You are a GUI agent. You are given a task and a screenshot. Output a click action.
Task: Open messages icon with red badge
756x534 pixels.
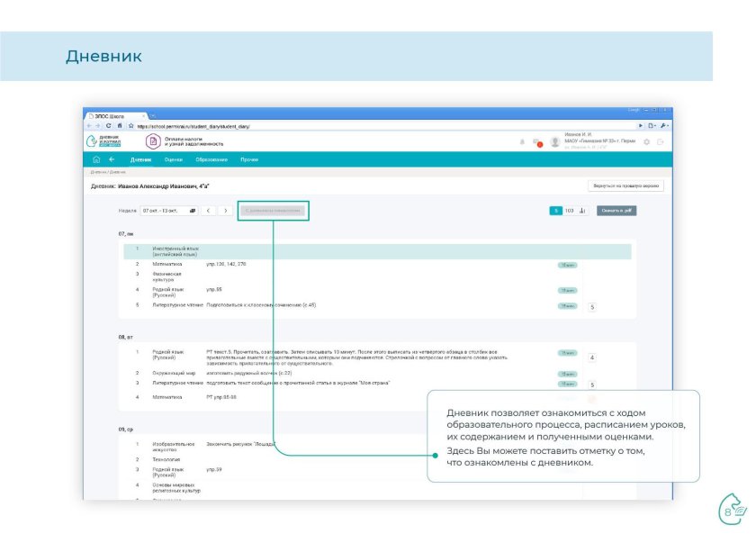point(536,142)
